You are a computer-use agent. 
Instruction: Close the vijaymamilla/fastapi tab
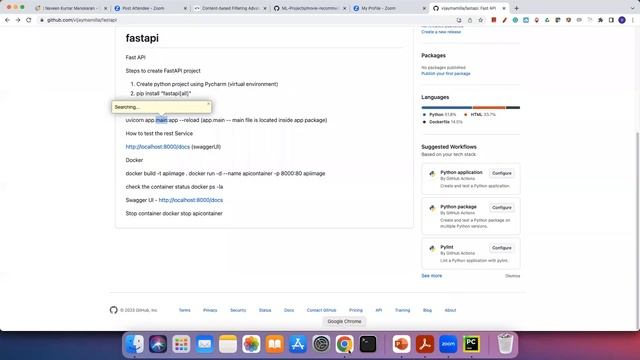[x=504, y=8]
